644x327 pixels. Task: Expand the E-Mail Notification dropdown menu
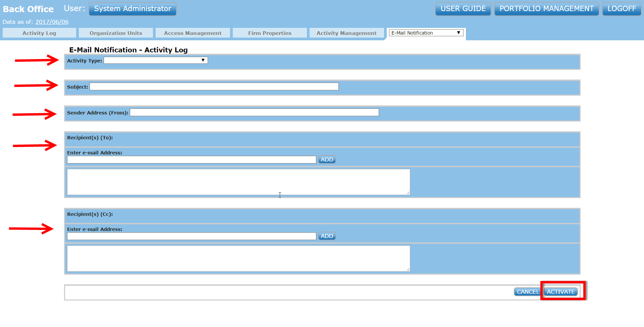pyautogui.click(x=426, y=33)
